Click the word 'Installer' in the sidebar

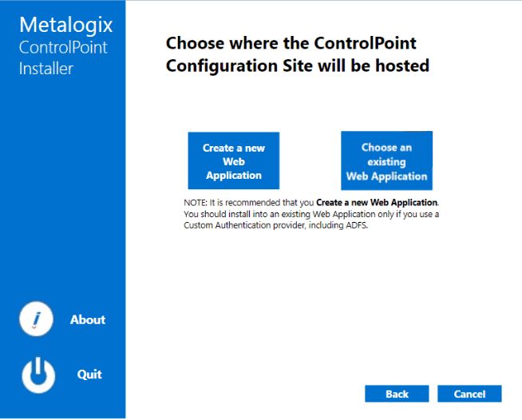(46, 69)
